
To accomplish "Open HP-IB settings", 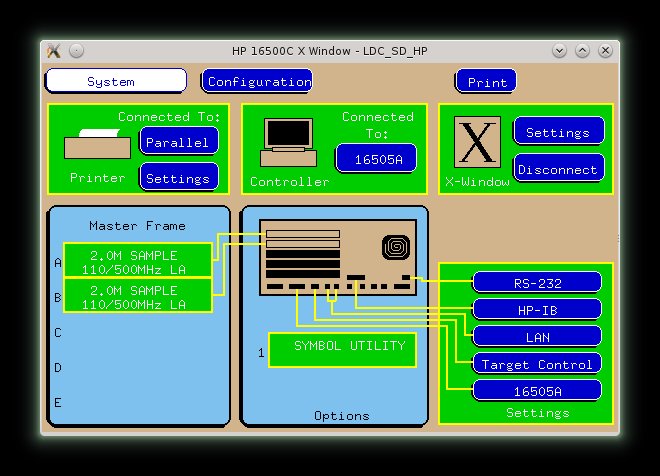I will click(537, 309).
